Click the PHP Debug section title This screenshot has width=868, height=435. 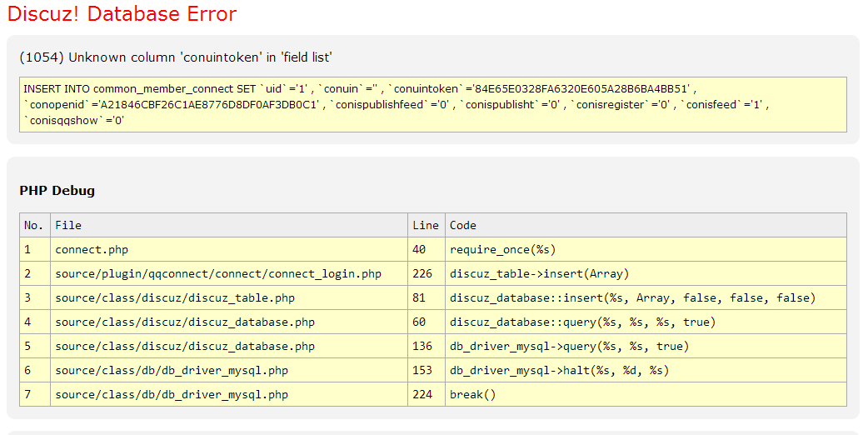click(57, 191)
